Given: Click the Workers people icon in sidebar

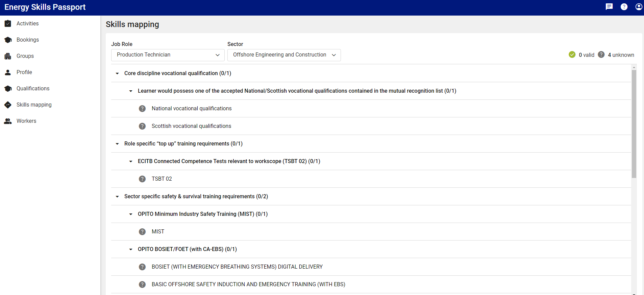Looking at the screenshot, I should click(x=8, y=121).
